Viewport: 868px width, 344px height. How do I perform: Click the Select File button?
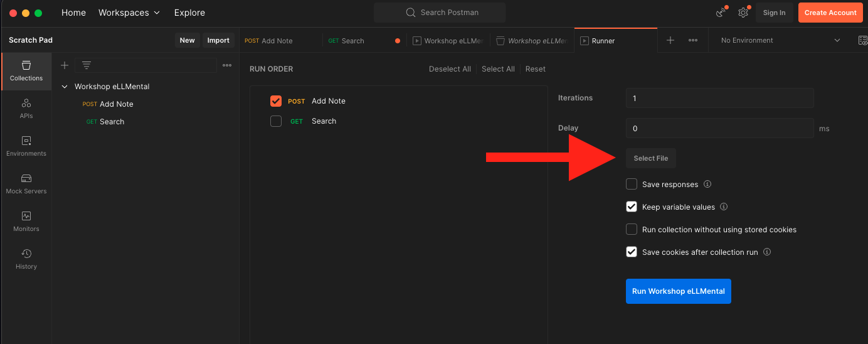(x=651, y=158)
